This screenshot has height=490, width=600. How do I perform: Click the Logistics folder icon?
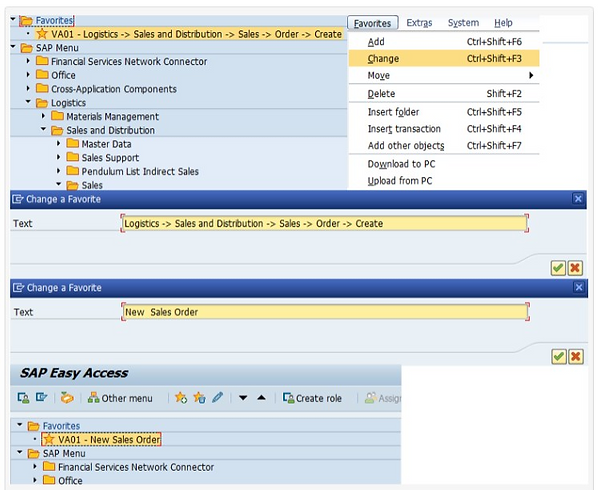tap(42, 103)
